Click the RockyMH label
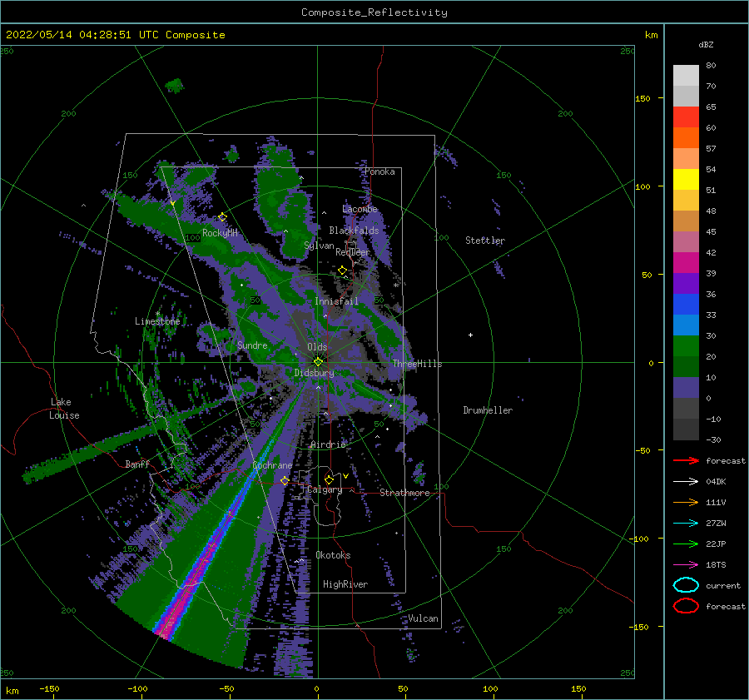This screenshot has height=700, width=749. [220, 233]
